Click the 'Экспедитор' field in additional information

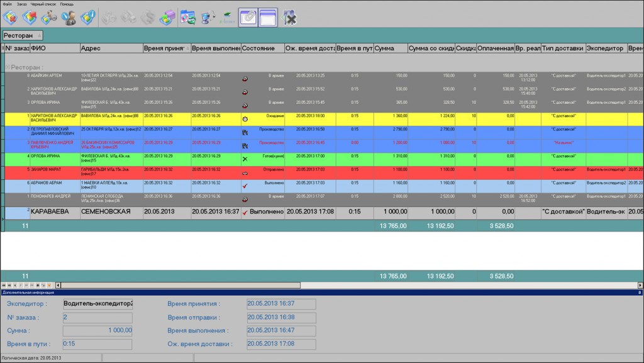97,303
